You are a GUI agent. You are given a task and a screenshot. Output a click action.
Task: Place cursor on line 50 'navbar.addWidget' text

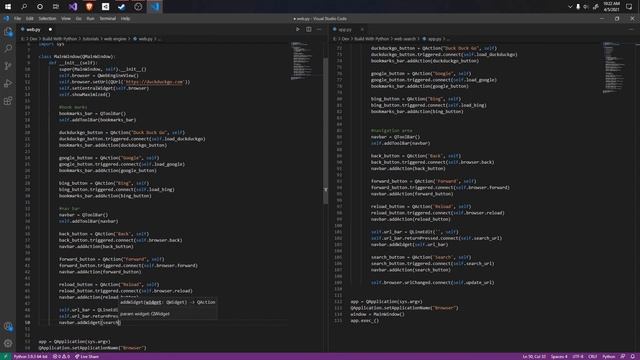click(x=79, y=322)
